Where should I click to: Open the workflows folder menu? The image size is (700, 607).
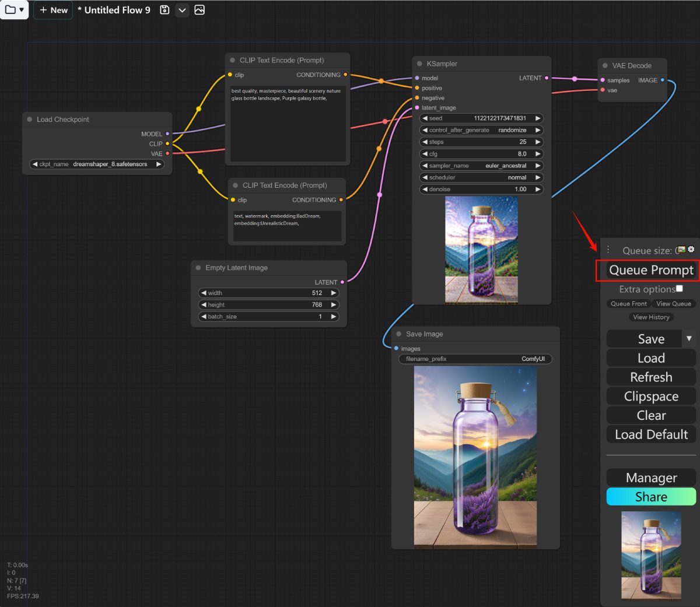pos(14,10)
